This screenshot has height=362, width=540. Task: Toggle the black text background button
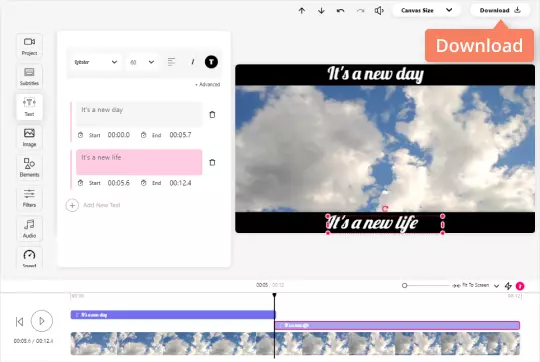pyautogui.click(x=211, y=62)
